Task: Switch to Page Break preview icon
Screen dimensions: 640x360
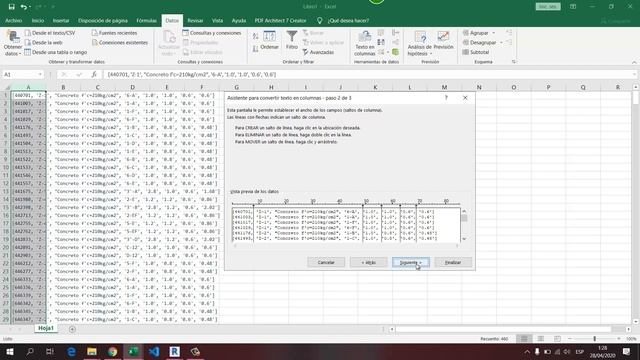Action: (557, 339)
